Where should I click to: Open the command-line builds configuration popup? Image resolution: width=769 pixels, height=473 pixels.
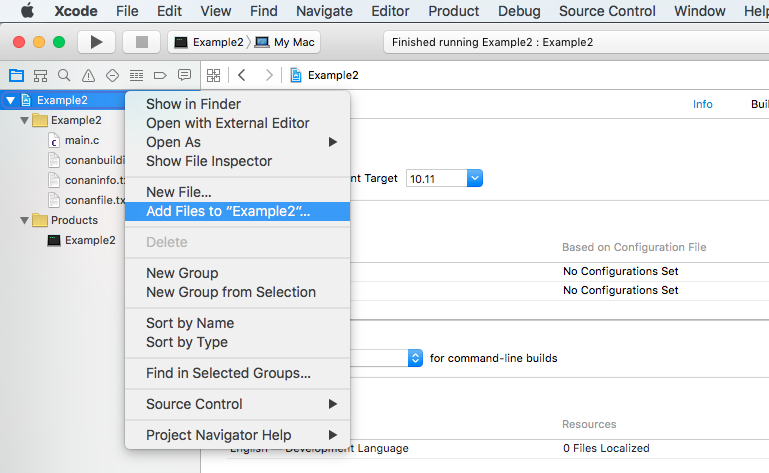415,358
